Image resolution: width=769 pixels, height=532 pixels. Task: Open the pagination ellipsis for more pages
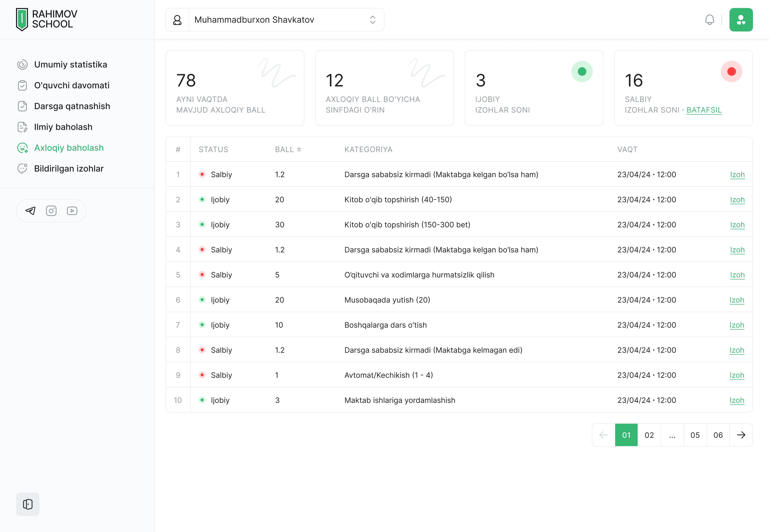pos(672,435)
